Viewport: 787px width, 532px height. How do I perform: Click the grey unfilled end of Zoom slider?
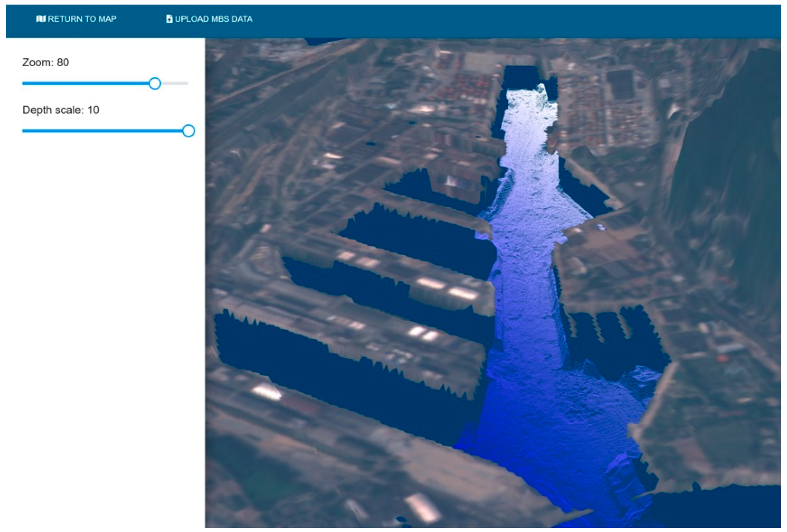pos(176,83)
